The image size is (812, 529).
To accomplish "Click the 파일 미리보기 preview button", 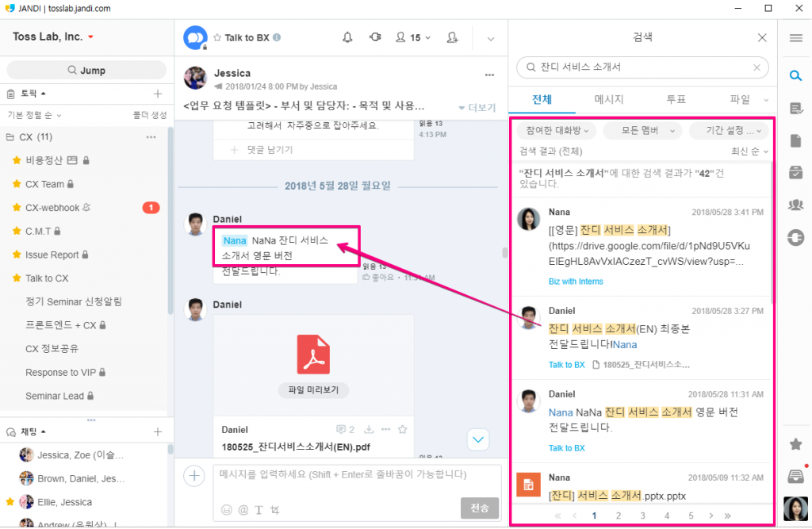I will coord(313,390).
